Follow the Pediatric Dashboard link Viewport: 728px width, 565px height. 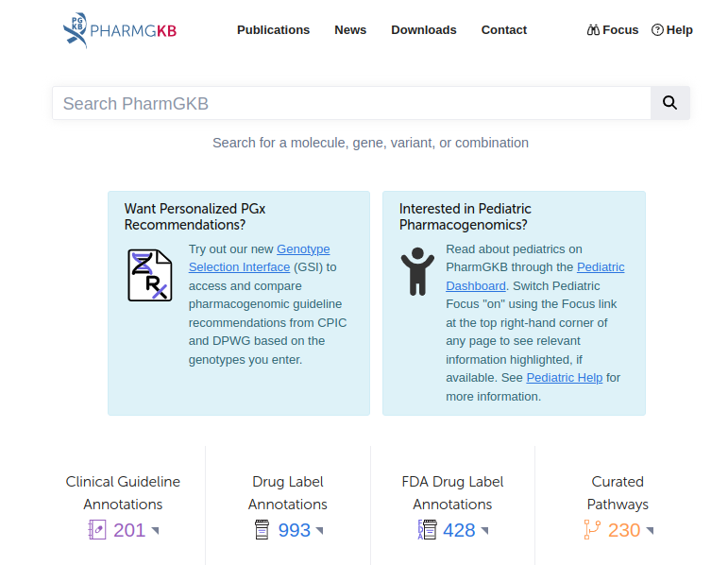click(476, 285)
